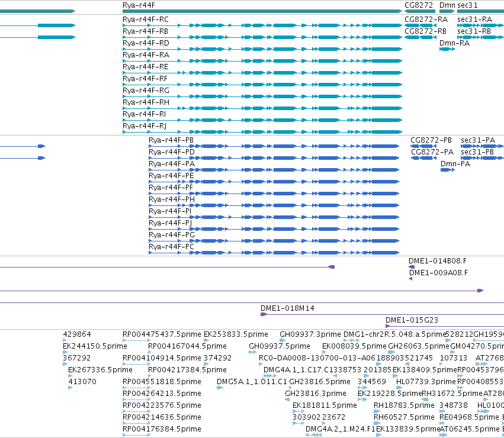Click EST 374292
This screenshot has height=438, width=504.
tap(217, 358)
